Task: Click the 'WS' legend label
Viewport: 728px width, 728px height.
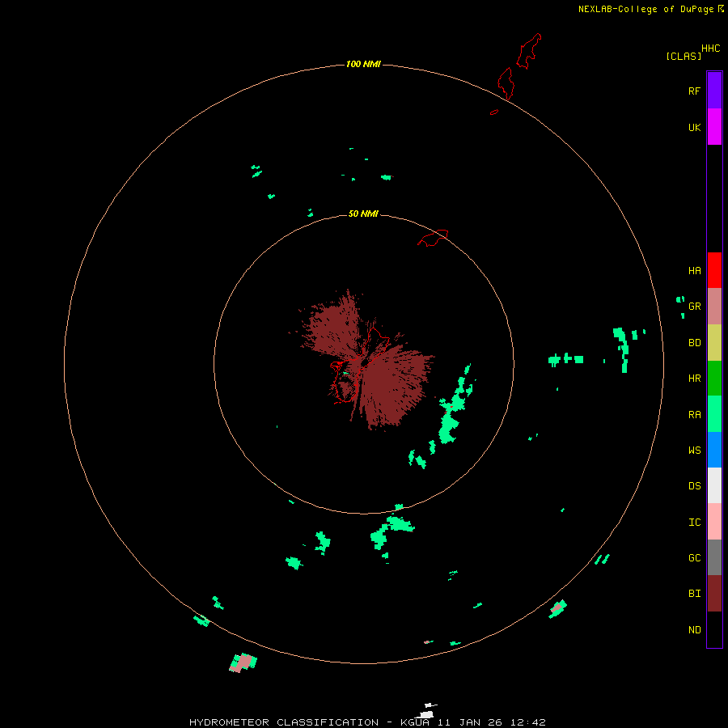Action: click(694, 451)
